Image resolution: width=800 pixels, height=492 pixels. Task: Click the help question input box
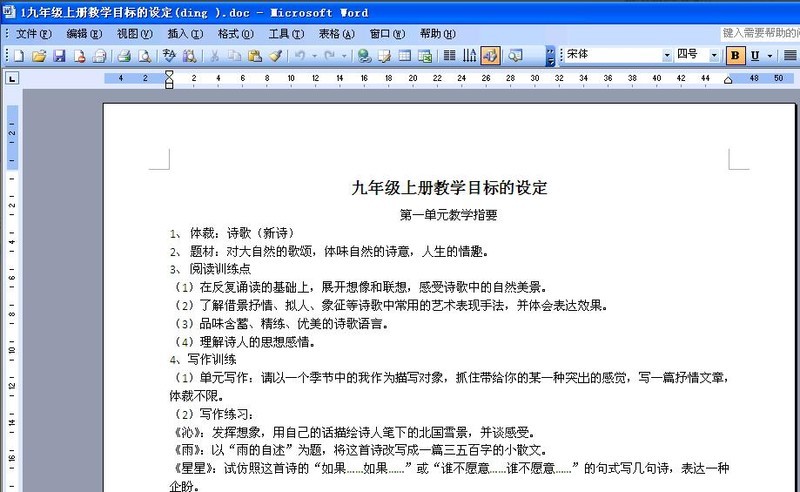[x=760, y=34]
